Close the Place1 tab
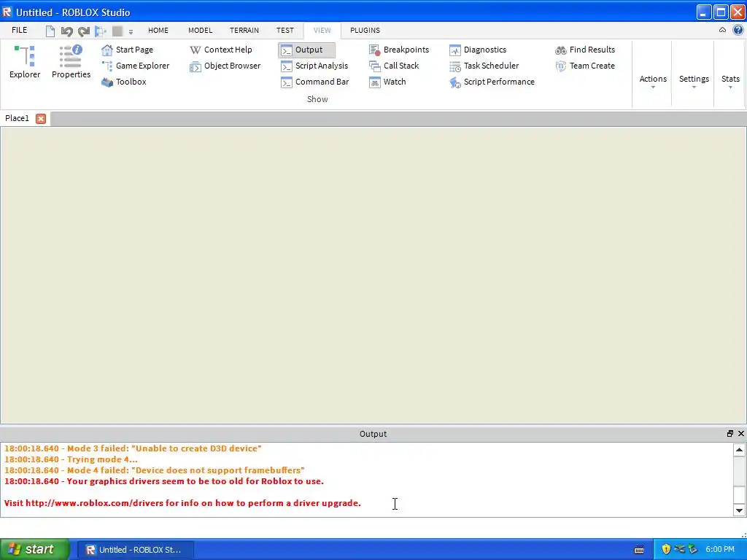Viewport: 747px width, 560px height. coord(41,119)
